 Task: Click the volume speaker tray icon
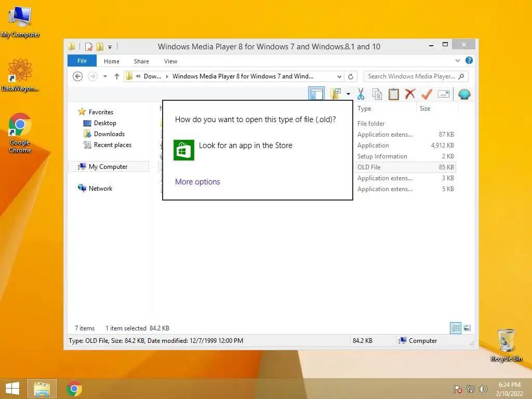483,389
